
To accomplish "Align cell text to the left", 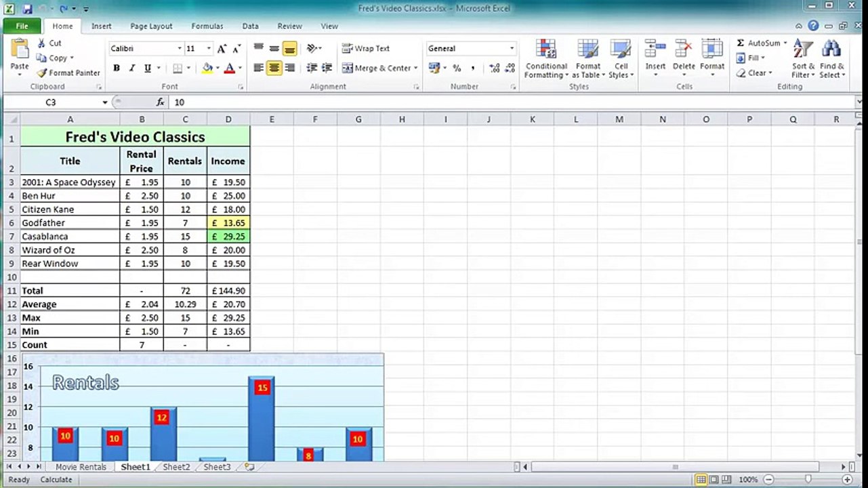I will coord(259,68).
